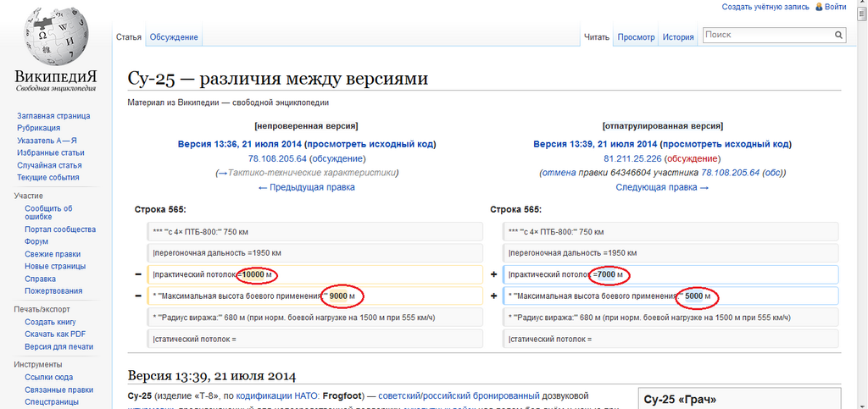Click the added value 7000 м
The height and width of the screenshot is (409, 868).
click(x=612, y=274)
